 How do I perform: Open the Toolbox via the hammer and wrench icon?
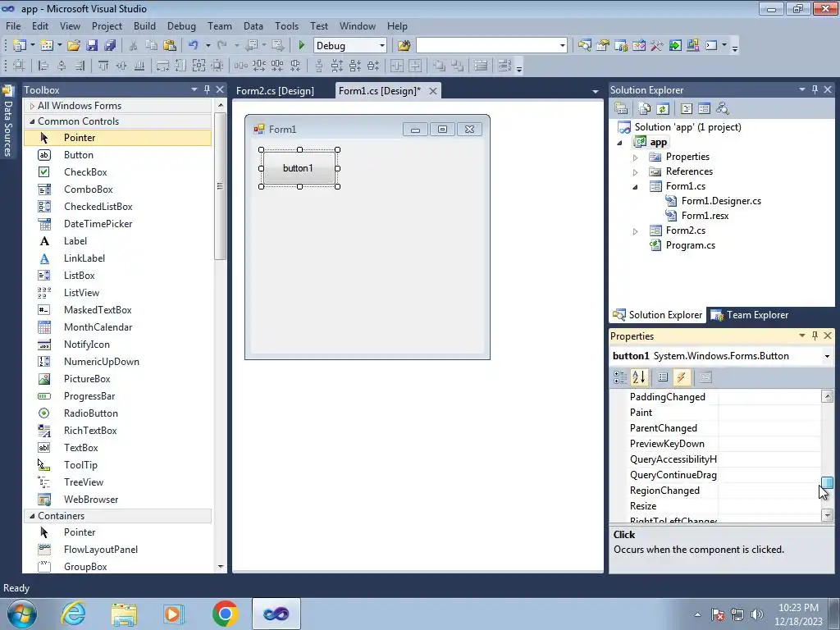click(x=657, y=46)
